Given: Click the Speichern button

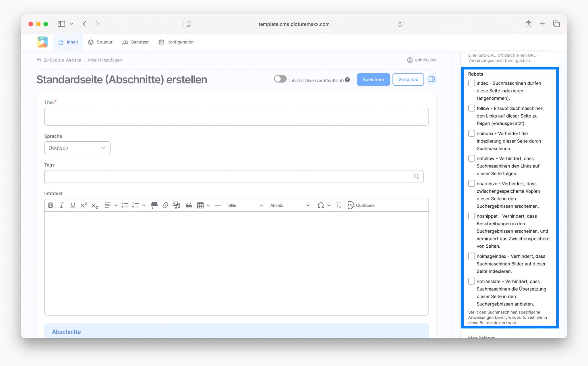Looking at the screenshot, I should point(373,79).
